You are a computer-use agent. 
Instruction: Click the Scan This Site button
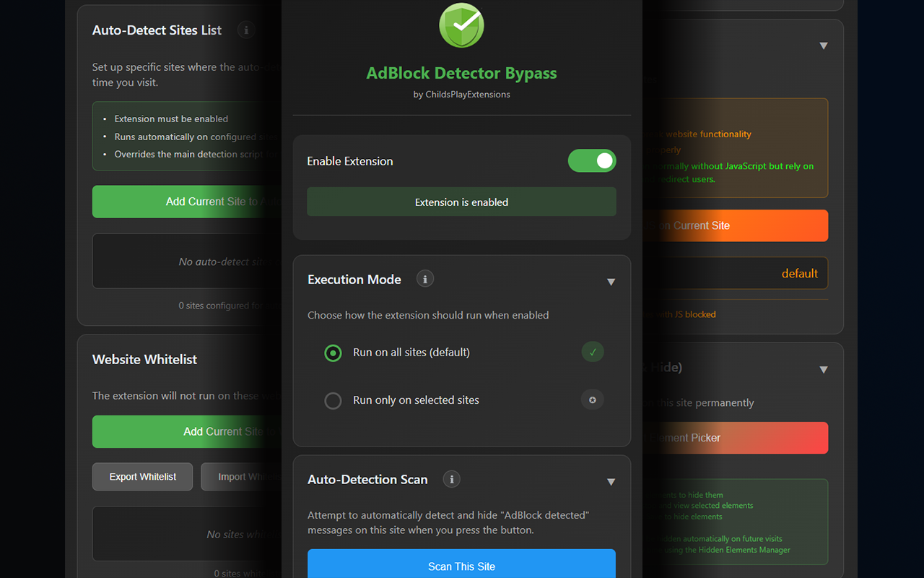[x=462, y=565]
